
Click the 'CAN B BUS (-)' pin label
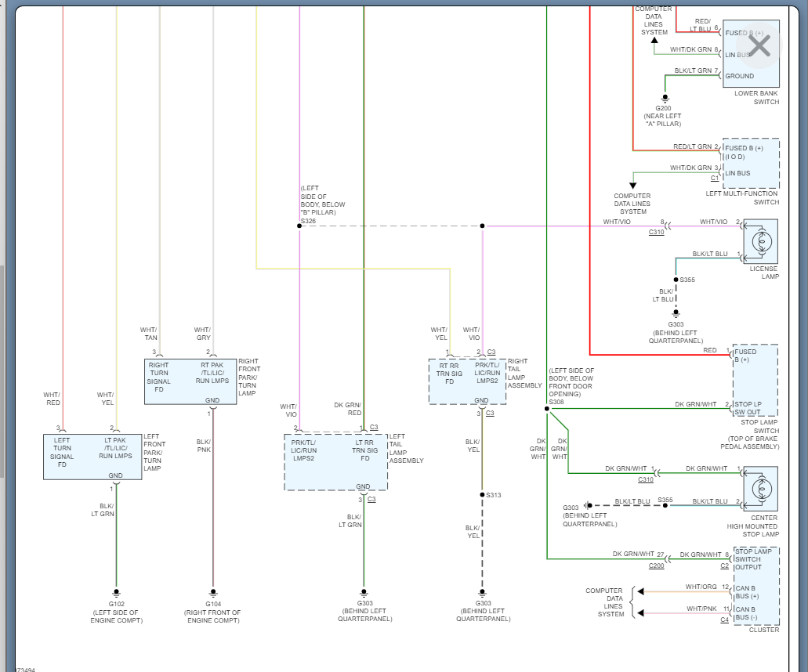pyautogui.click(x=746, y=613)
